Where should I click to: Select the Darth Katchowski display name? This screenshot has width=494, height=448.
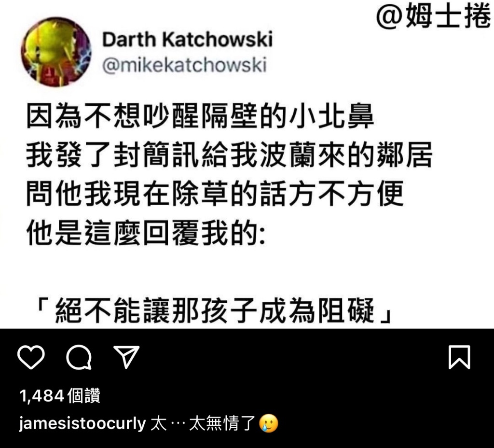pyautogui.click(x=188, y=40)
